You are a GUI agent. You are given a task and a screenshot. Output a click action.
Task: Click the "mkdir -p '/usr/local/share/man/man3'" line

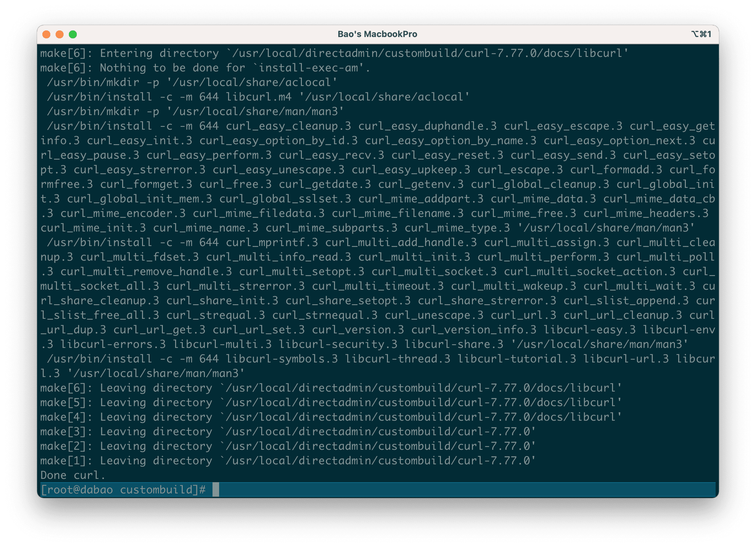pyautogui.click(x=196, y=111)
